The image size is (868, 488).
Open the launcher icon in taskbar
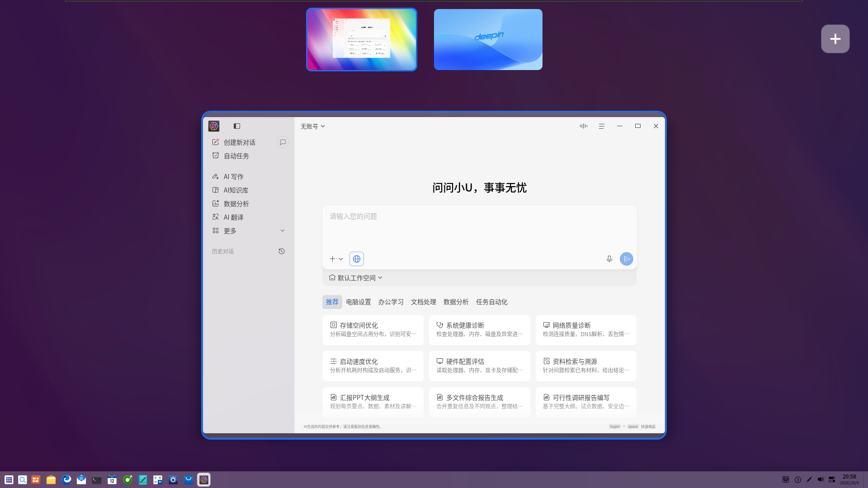point(9,480)
